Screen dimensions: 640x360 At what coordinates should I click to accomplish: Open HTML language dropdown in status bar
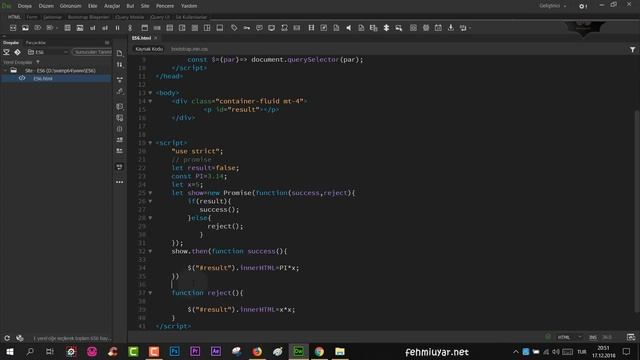(569, 337)
